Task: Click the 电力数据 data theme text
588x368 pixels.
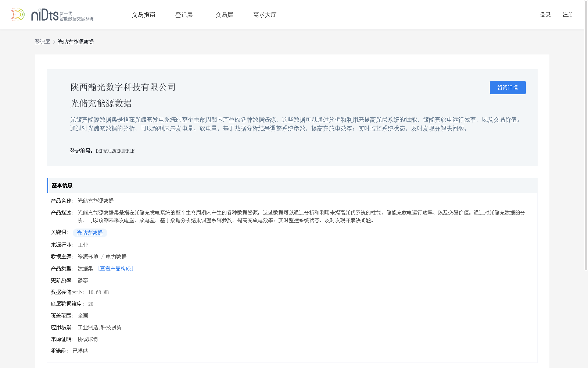Action: pos(116,257)
